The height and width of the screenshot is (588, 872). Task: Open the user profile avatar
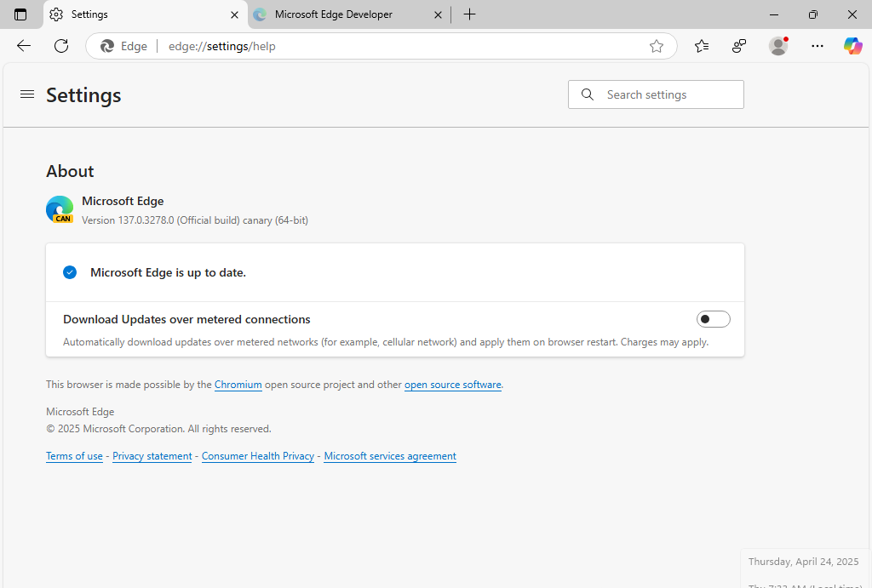point(778,46)
